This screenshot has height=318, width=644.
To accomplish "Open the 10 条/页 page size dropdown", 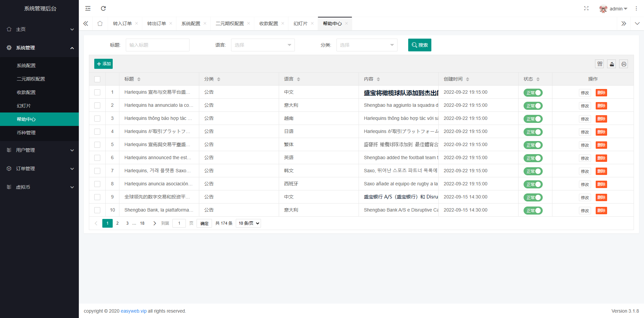I will click(248, 223).
